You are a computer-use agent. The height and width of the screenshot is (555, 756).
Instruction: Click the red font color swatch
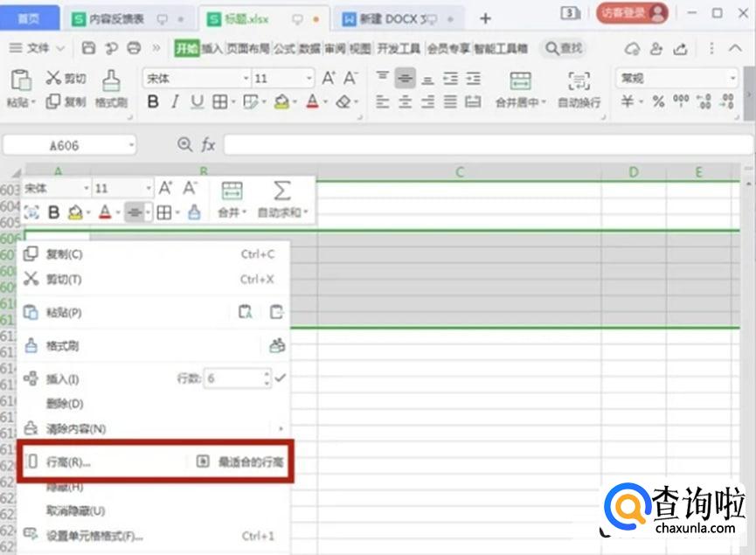[x=311, y=103]
